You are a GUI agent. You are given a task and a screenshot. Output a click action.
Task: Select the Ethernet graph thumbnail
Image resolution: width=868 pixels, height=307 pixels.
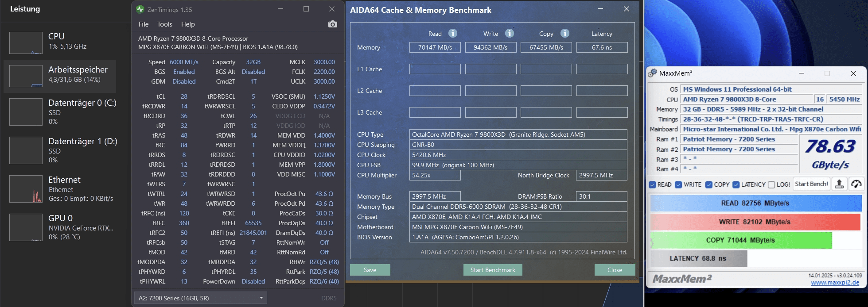[26, 189]
